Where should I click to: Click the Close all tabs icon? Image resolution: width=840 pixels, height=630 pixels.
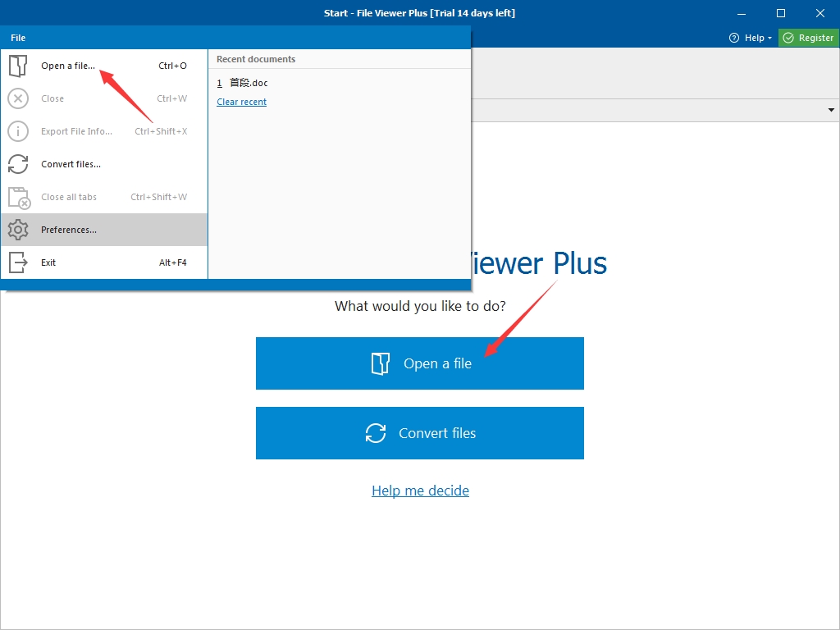[x=20, y=197]
